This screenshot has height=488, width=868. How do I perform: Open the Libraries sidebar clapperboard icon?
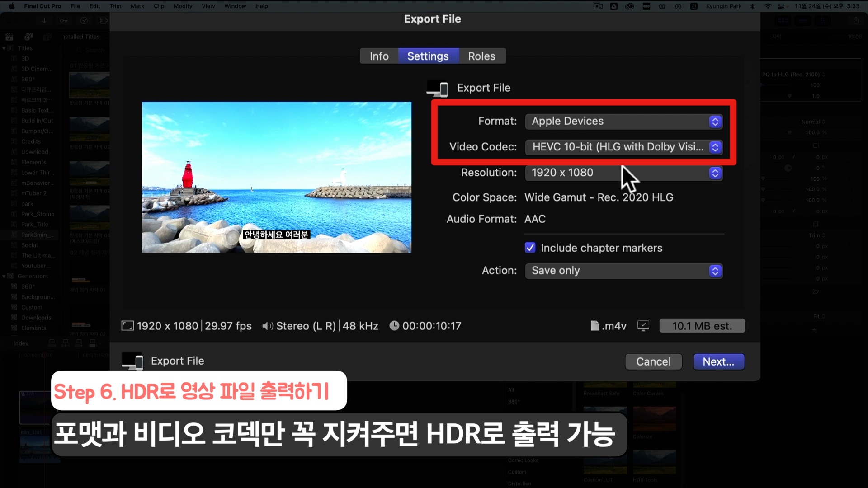click(x=9, y=37)
